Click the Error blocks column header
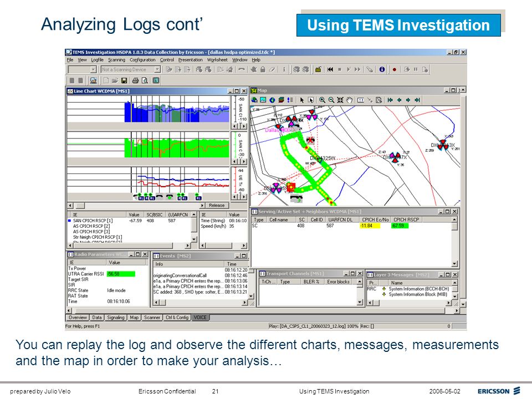Screen dimensions: 532x399 [338, 282]
